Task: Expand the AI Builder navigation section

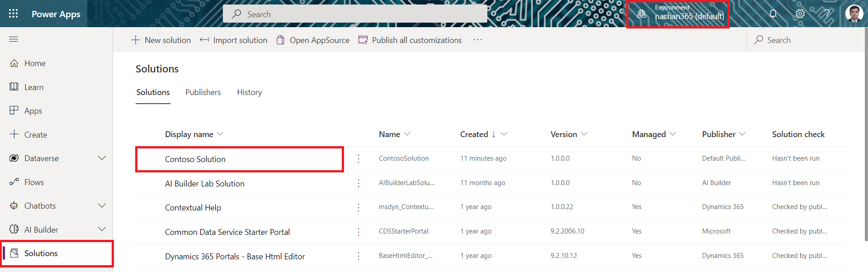Action: click(102, 229)
